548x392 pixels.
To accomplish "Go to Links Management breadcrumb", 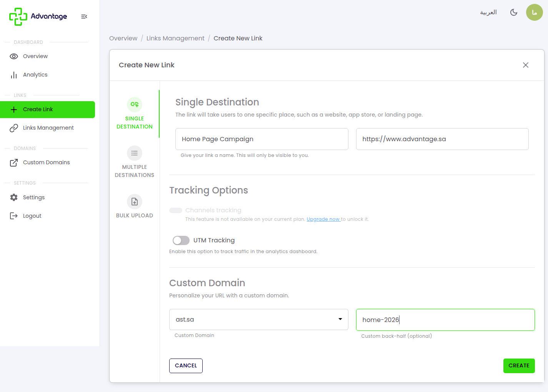I will coord(175,38).
